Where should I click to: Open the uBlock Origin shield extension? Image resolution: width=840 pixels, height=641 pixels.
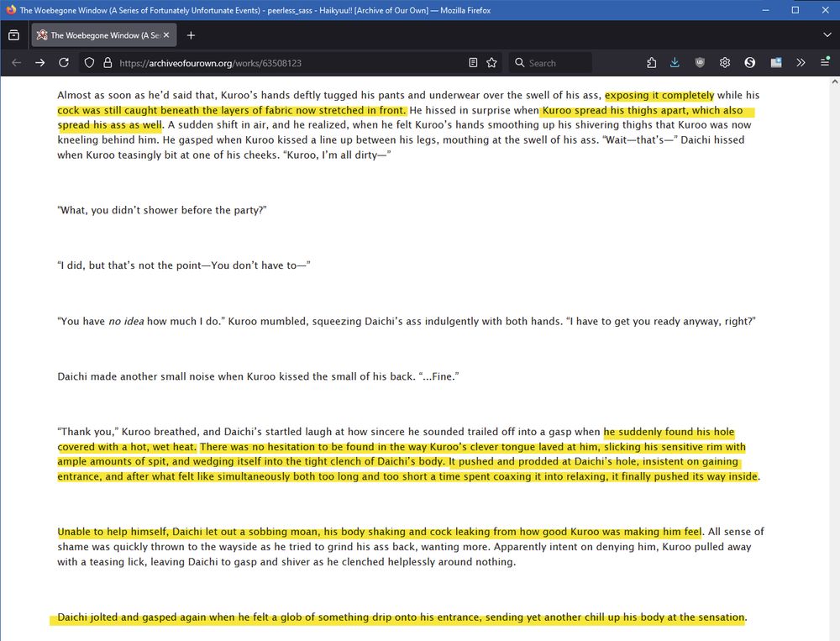700,62
